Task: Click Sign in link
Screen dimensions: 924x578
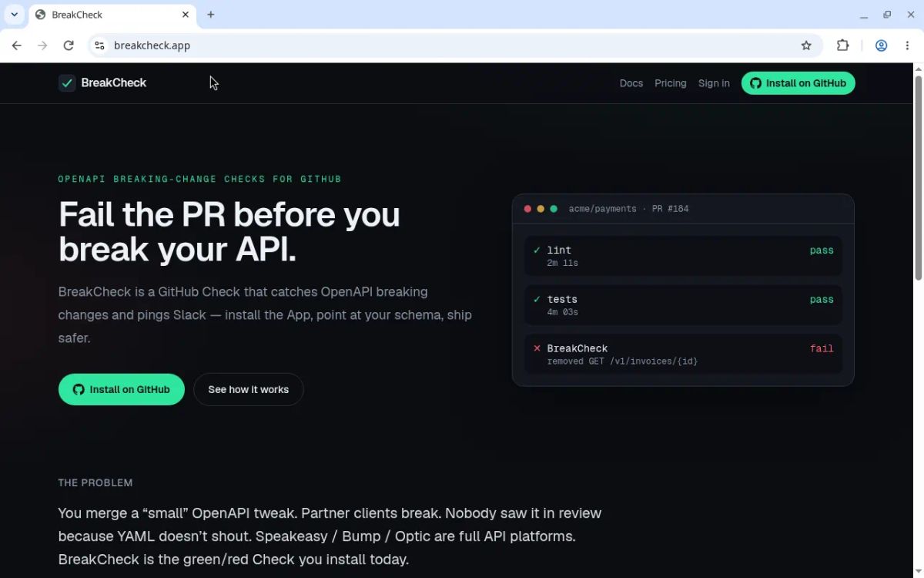Action: pyautogui.click(x=714, y=83)
